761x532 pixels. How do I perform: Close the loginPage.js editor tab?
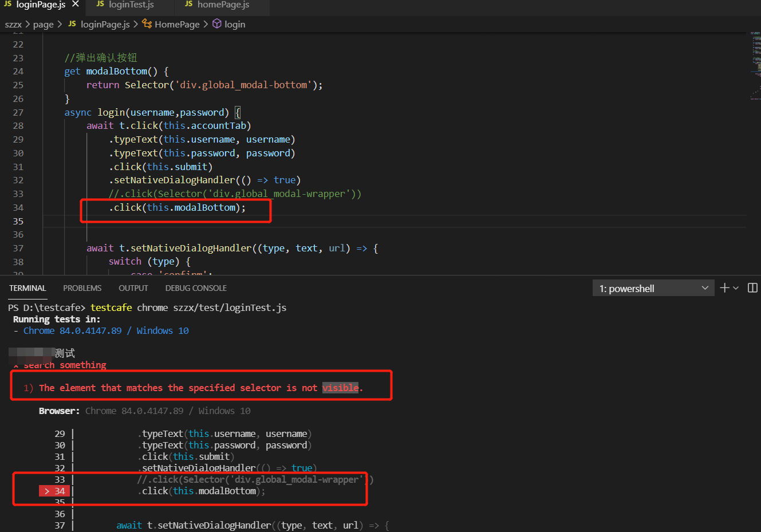click(76, 5)
